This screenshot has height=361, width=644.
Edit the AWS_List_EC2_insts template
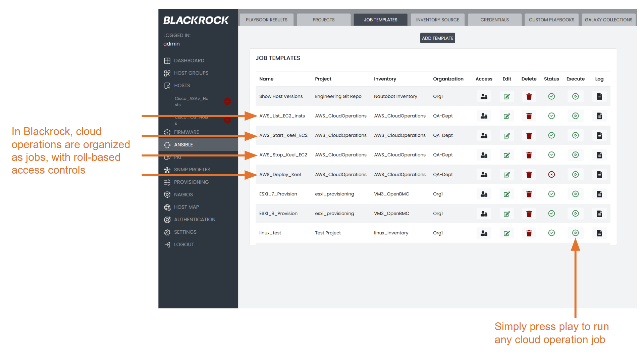coord(506,116)
